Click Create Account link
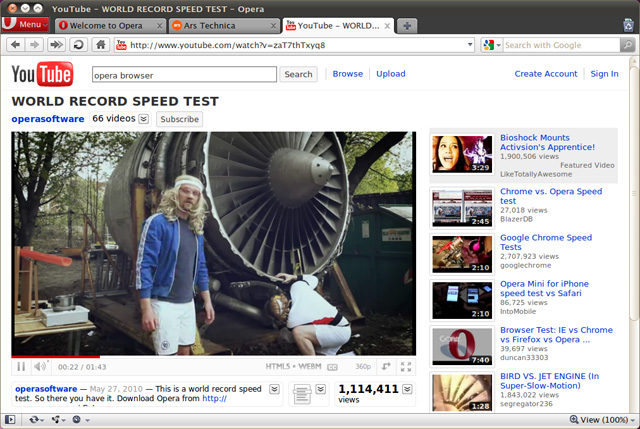This screenshot has height=429, width=640. coord(546,74)
